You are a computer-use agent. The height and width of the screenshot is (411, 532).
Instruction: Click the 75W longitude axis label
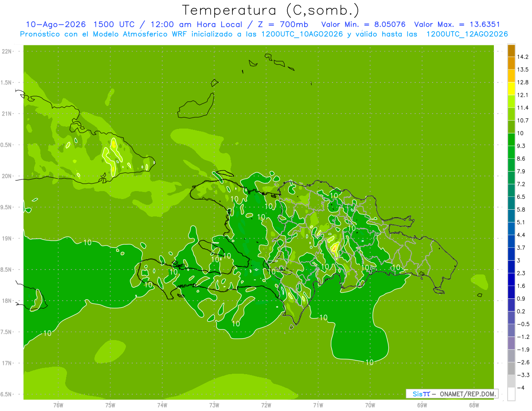110,405
